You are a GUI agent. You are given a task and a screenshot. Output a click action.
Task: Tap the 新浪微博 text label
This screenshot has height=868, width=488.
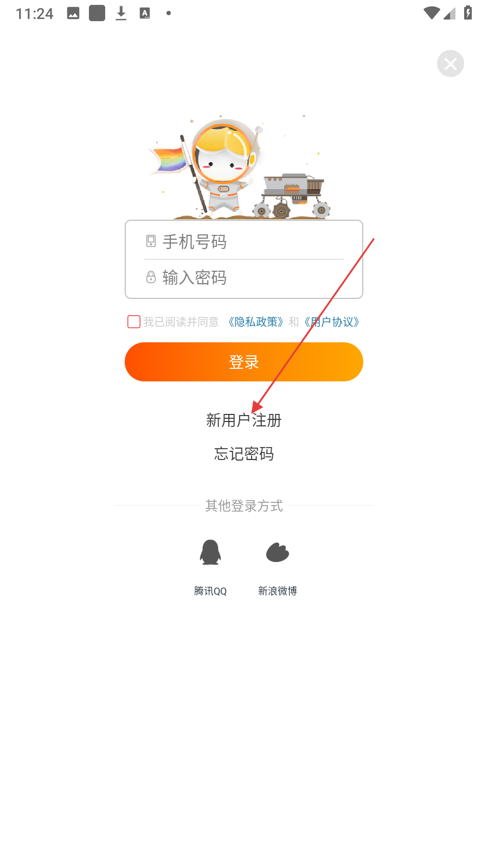click(x=278, y=591)
